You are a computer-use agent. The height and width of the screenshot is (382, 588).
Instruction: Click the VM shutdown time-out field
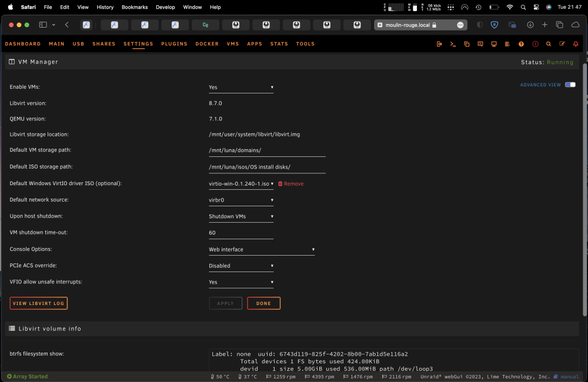241,233
